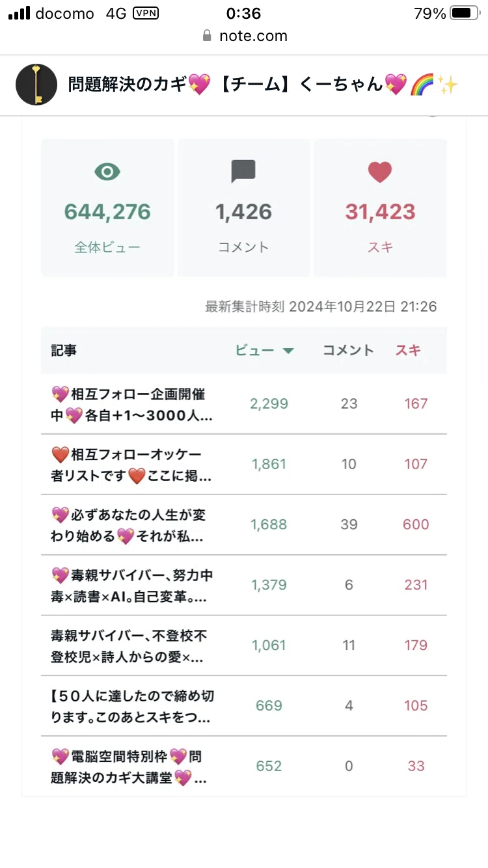Tap the VPN indicator in status bar

[x=145, y=13]
